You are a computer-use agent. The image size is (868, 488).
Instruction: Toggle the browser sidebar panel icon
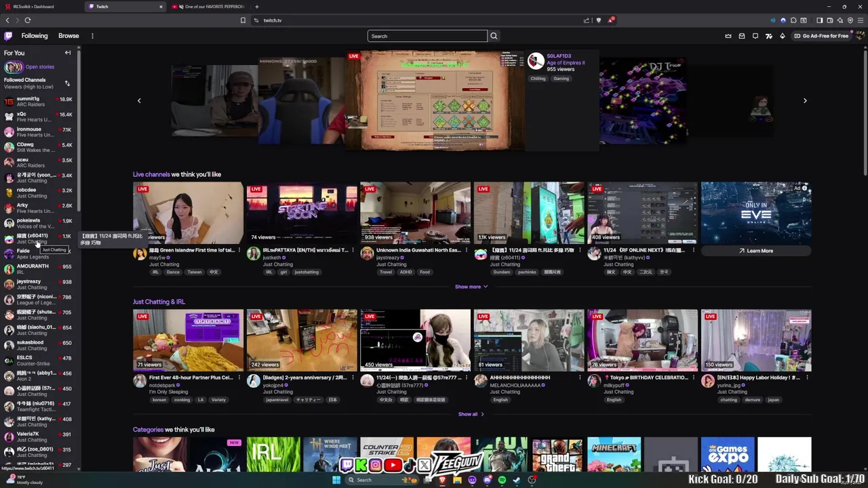click(x=819, y=20)
